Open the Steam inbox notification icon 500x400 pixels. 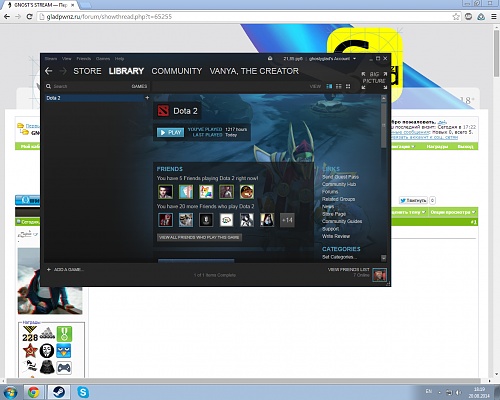270,59
